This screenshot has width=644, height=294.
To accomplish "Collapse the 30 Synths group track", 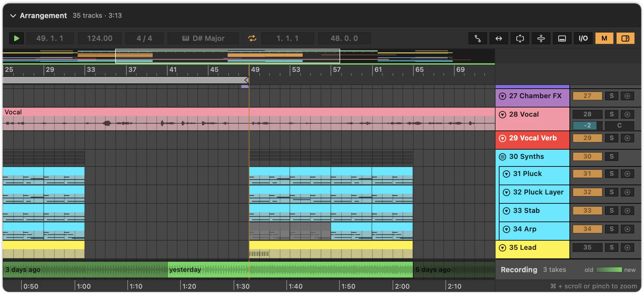I will 502,157.
